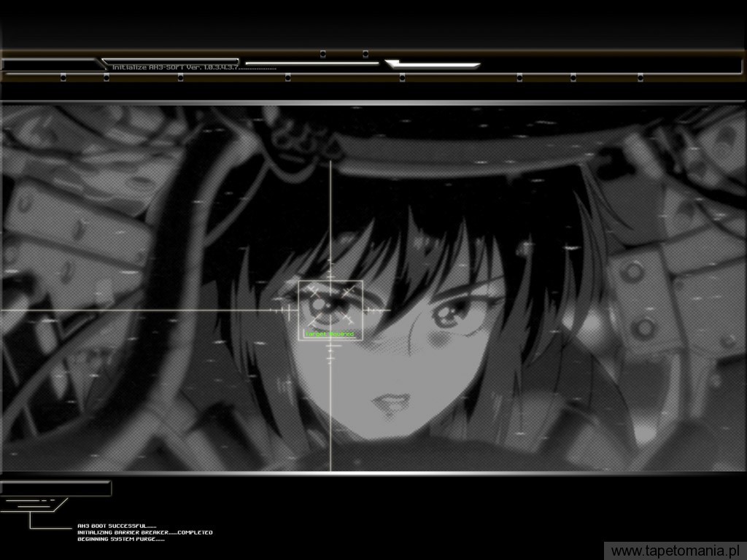This screenshot has width=747, height=560.
Task: Select the leftmost marker on lower header rail
Action: (63, 77)
